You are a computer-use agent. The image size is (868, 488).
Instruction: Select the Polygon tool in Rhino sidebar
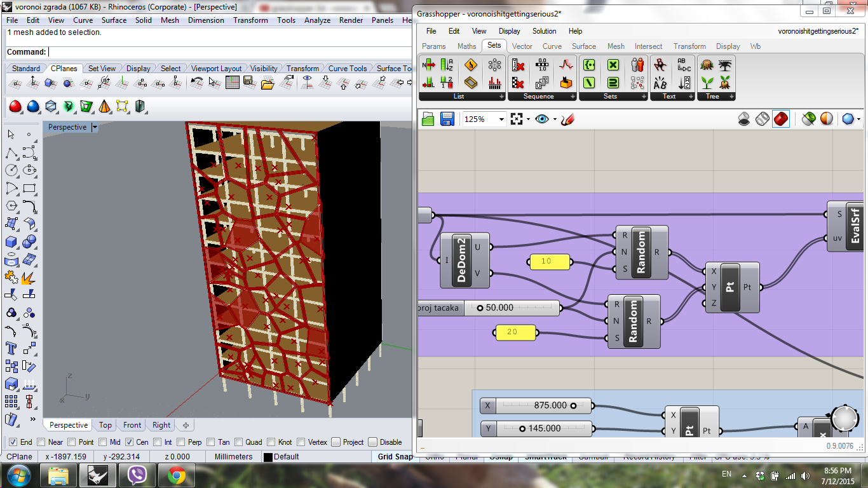(11, 206)
